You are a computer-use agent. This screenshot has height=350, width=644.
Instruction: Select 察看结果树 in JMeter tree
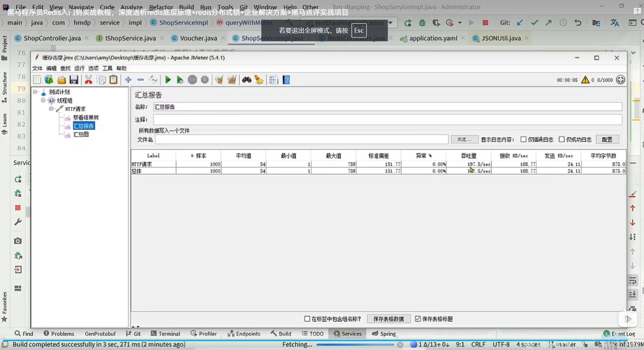coord(86,117)
